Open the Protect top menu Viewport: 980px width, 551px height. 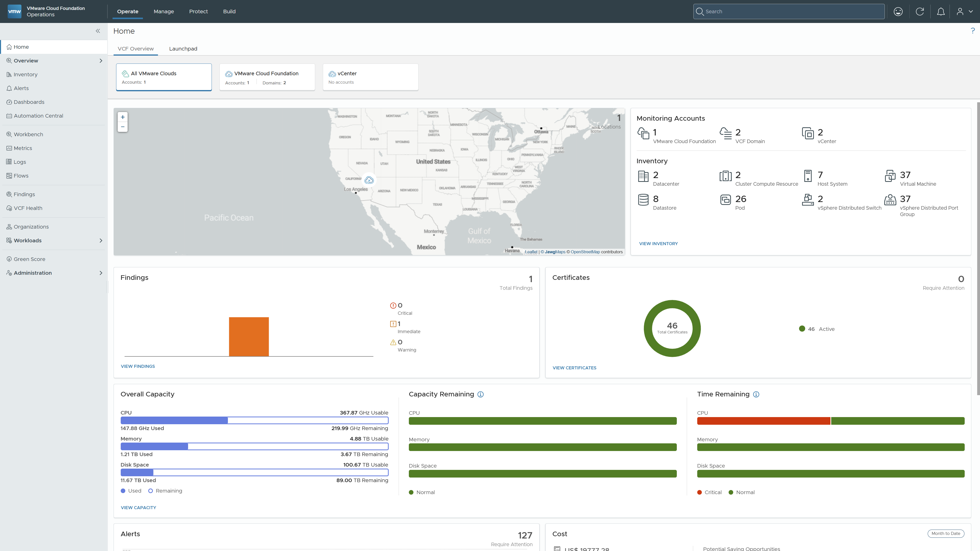198,11
